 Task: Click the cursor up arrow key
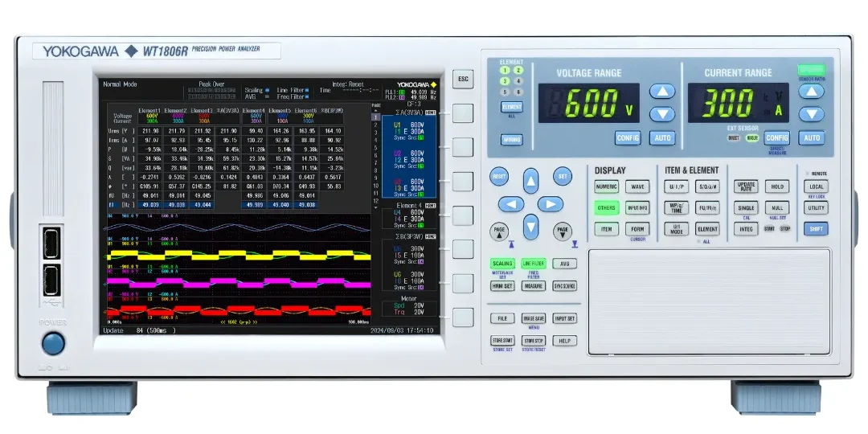531,181
